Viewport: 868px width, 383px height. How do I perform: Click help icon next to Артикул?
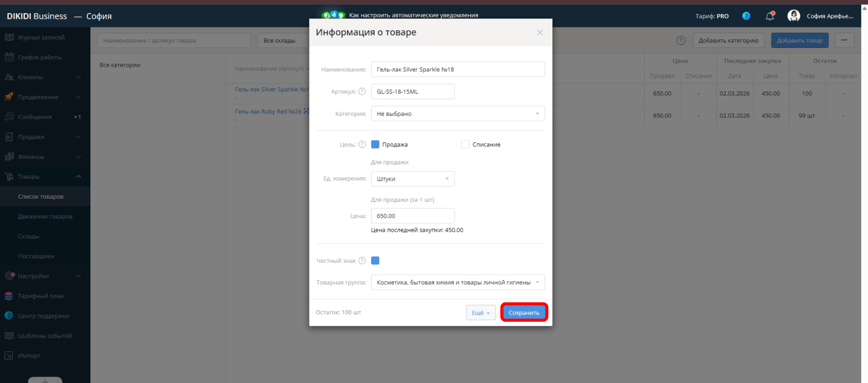[x=362, y=92]
